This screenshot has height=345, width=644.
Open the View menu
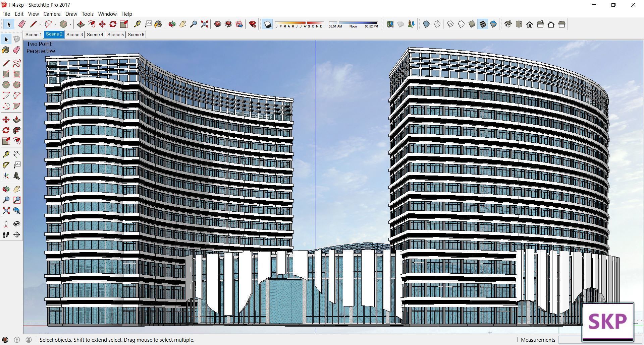tap(33, 14)
